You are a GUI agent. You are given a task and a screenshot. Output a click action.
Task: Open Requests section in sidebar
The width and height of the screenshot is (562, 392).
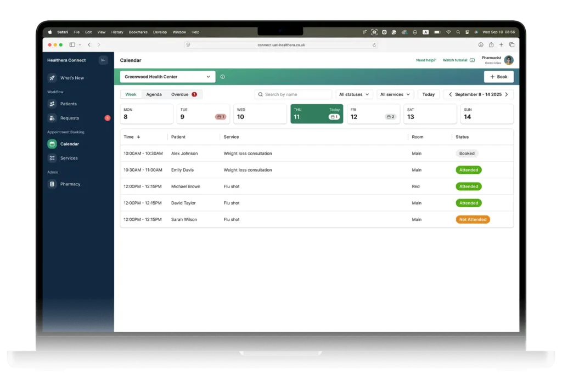pos(69,118)
